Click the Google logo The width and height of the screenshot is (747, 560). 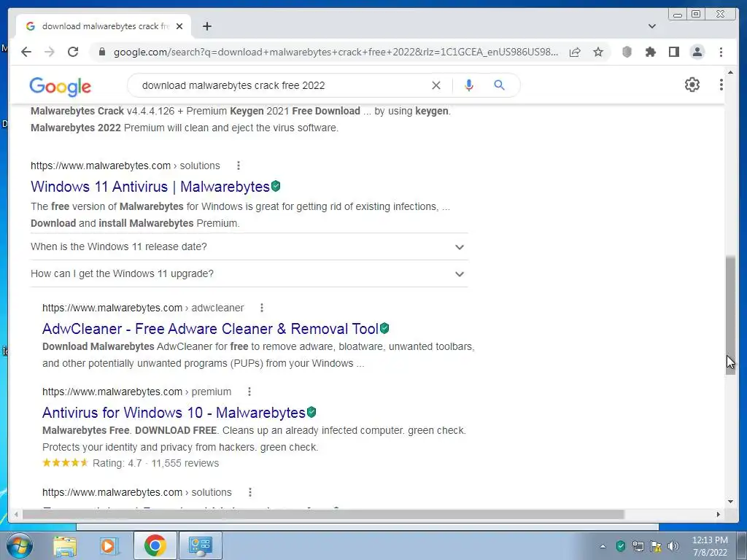tap(60, 86)
